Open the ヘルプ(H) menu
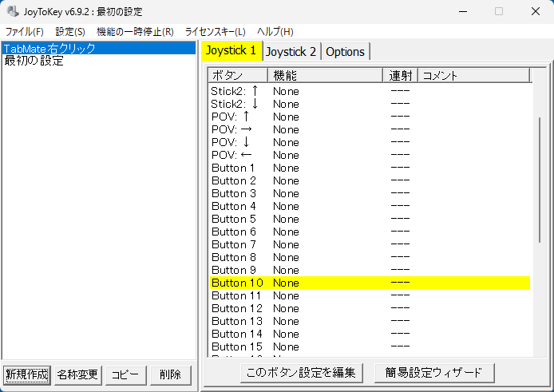This screenshot has height=392, width=554. click(x=275, y=32)
